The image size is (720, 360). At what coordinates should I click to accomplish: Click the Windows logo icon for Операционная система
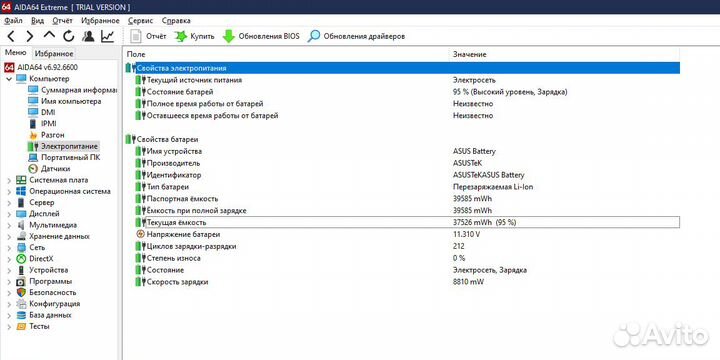[21, 191]
